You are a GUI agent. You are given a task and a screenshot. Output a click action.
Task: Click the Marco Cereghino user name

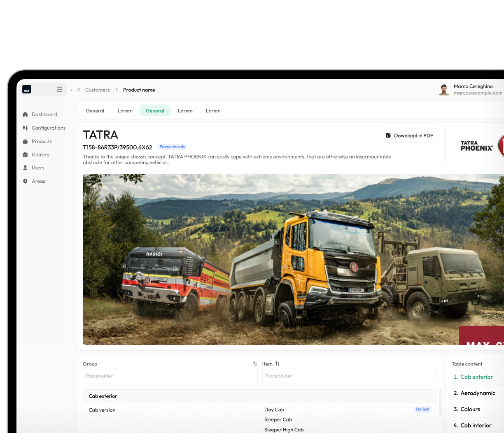473,86
